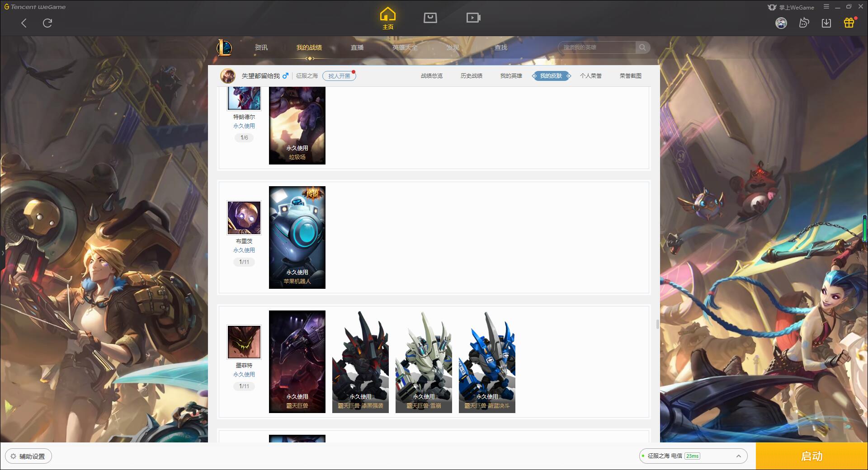Open the game controller icon in top bar
Viewport: 868px width, 470px height.
(804, 23)
